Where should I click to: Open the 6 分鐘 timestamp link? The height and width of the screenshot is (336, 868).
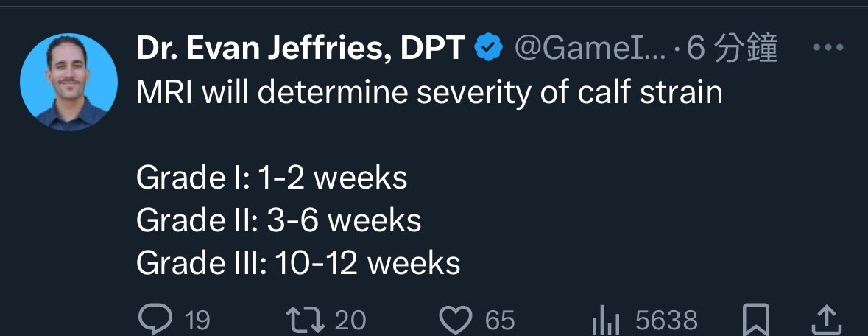[x=733, y=49]
